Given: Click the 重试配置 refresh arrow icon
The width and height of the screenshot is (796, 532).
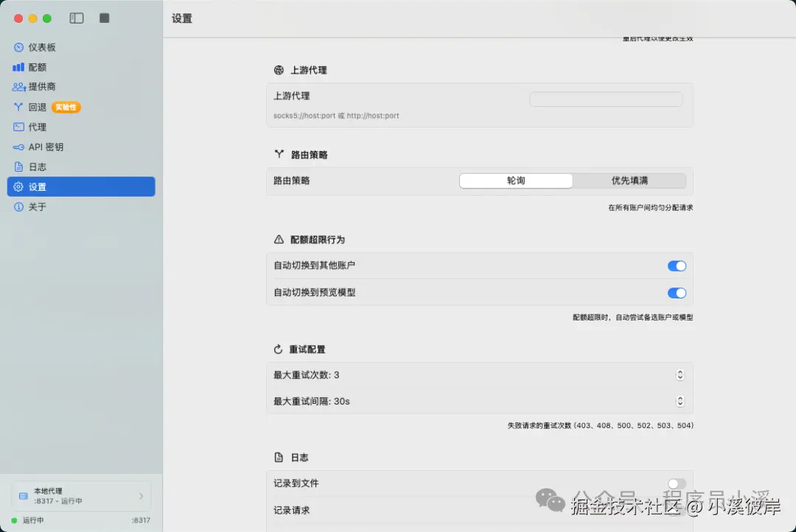Looking at the screenshot, I should coord(278,349).
